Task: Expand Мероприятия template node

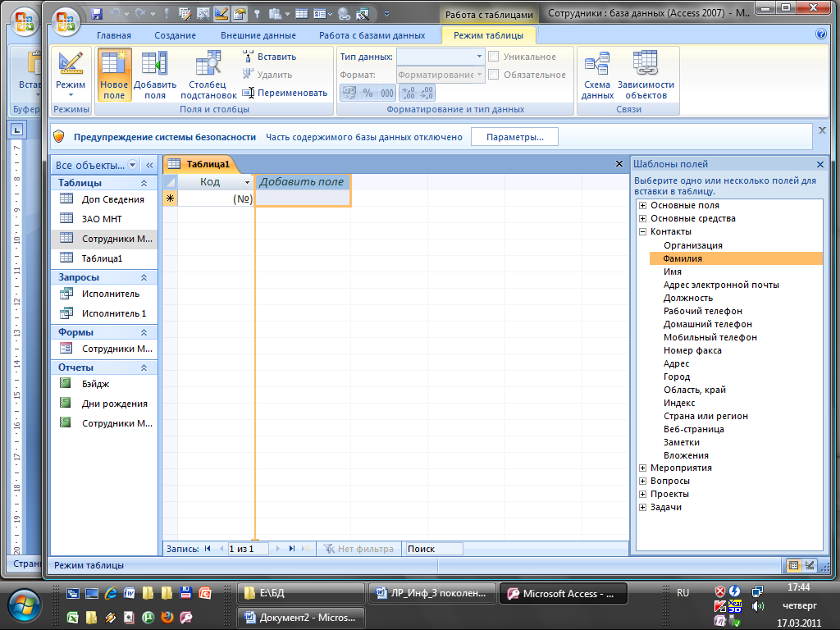Action: point(642,468)
